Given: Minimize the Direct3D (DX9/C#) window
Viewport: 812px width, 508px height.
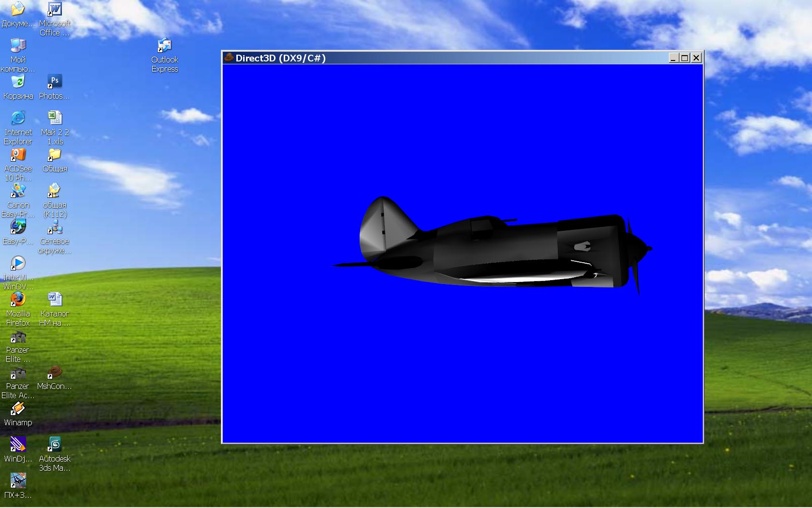Looking at the screenshot, I should click(x=673, y=58).
